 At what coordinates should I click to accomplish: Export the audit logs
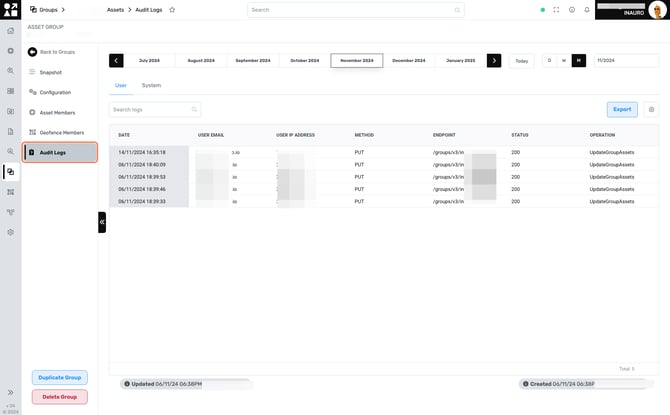coord(622,109)
